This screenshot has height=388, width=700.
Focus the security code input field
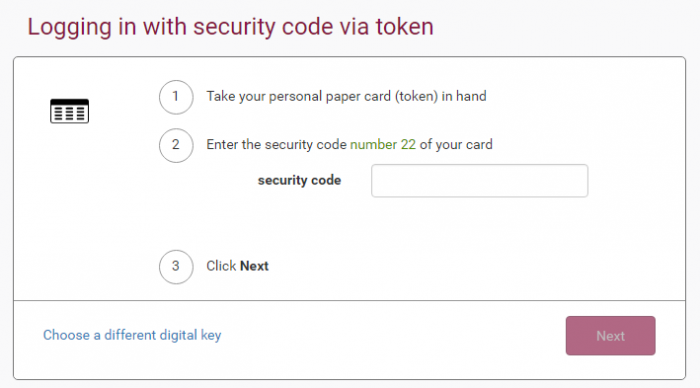coord(479,180)
